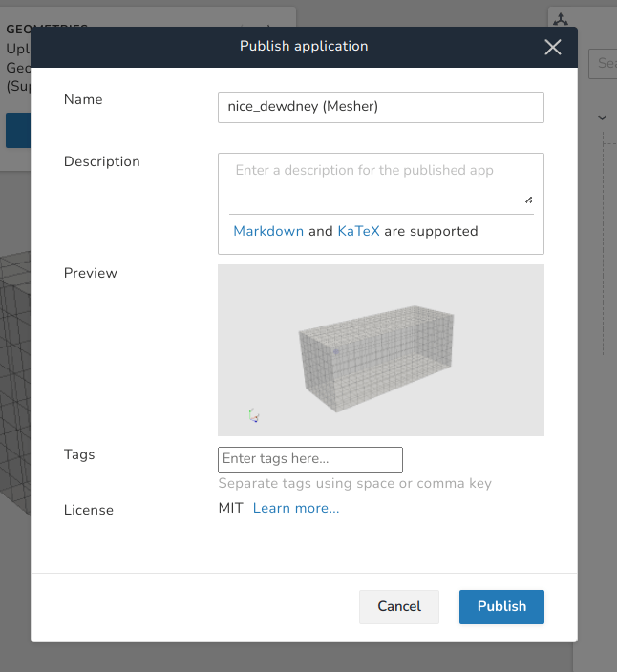
Task: Click the Tags label
Action: 79,454
